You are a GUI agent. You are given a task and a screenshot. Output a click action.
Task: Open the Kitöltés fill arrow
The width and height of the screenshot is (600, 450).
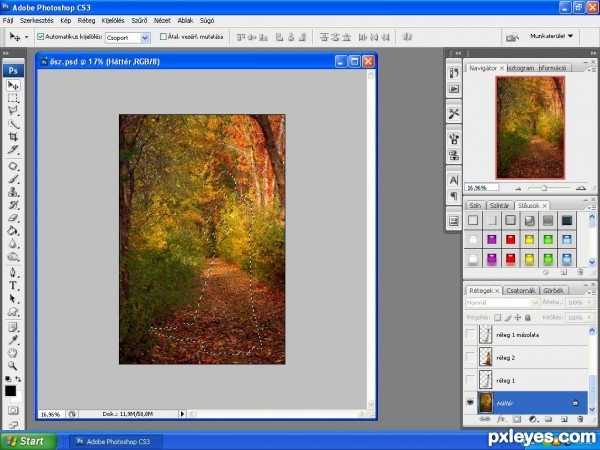coord(589,318)
